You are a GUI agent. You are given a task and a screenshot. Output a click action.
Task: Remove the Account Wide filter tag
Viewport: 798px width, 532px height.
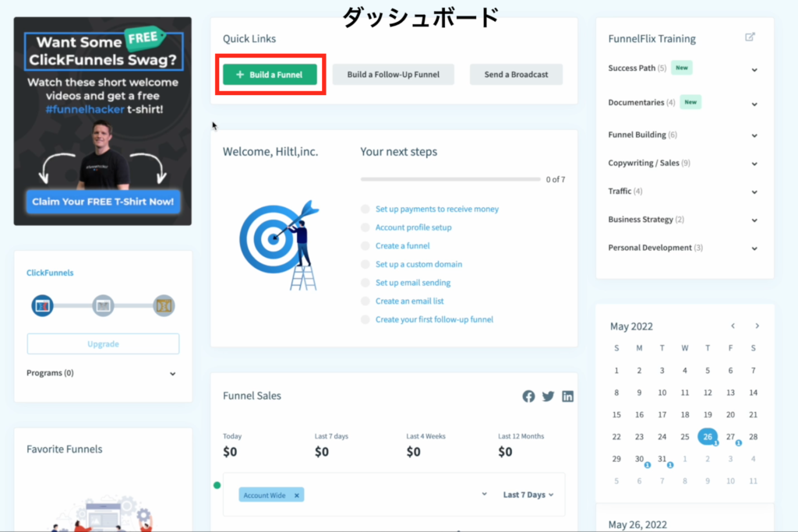(x=297, y=495)
